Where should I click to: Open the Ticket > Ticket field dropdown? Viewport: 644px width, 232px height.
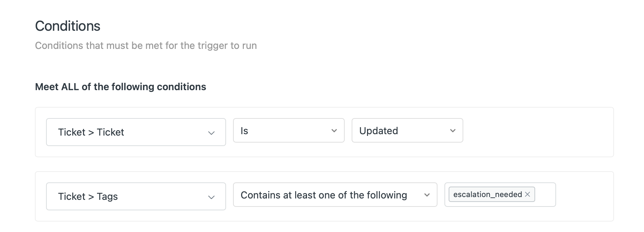[x=136, y=132]
